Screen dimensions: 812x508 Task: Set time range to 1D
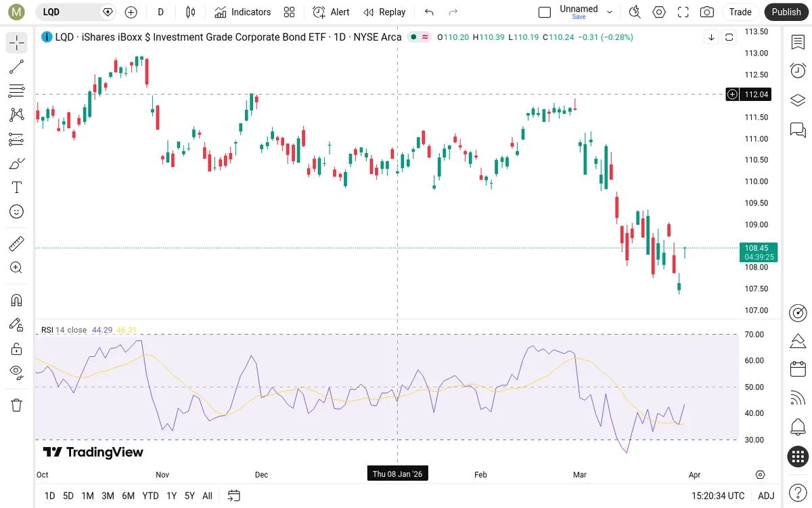click(49, 496)
